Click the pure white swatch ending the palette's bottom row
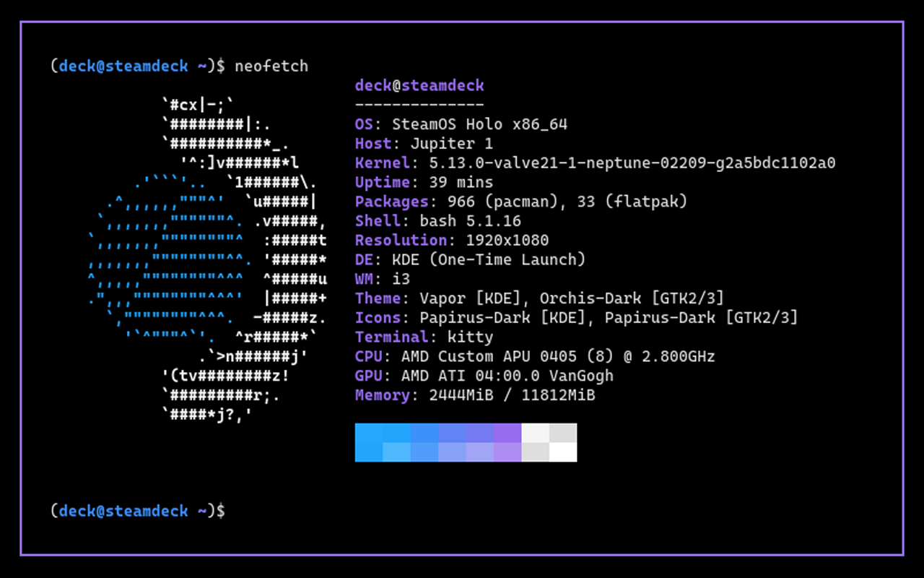The image size is (924, 578). tap(563, 452)
